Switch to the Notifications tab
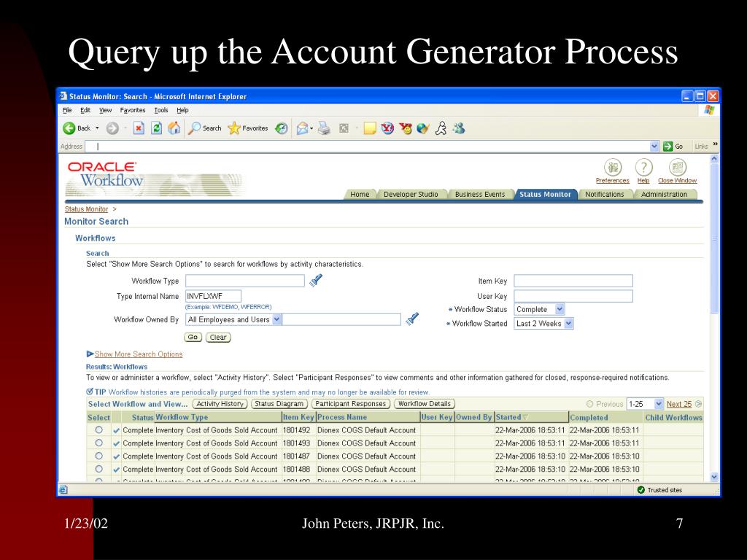The image size is (747, 560). click(x=605, y=194)
